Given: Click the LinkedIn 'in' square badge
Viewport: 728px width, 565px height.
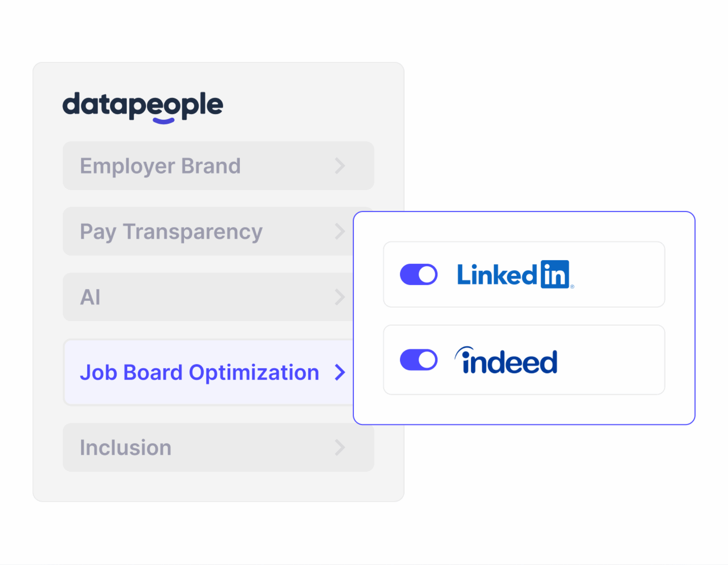Looking at the screenshot, I should (x=555, y=274).
